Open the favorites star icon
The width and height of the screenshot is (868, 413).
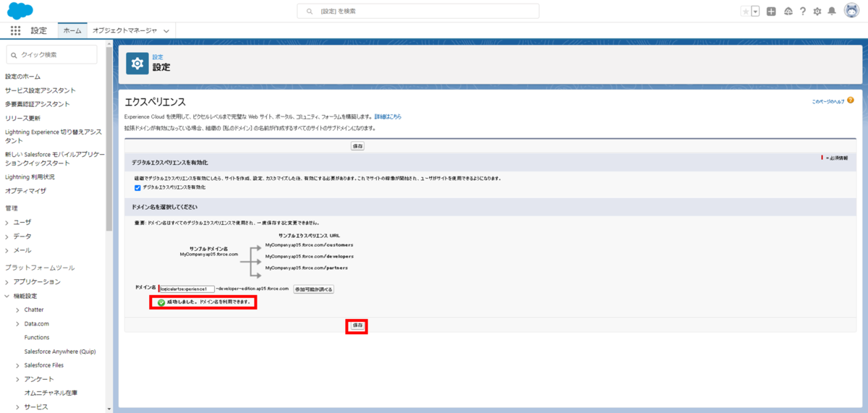tap(746, 12)
